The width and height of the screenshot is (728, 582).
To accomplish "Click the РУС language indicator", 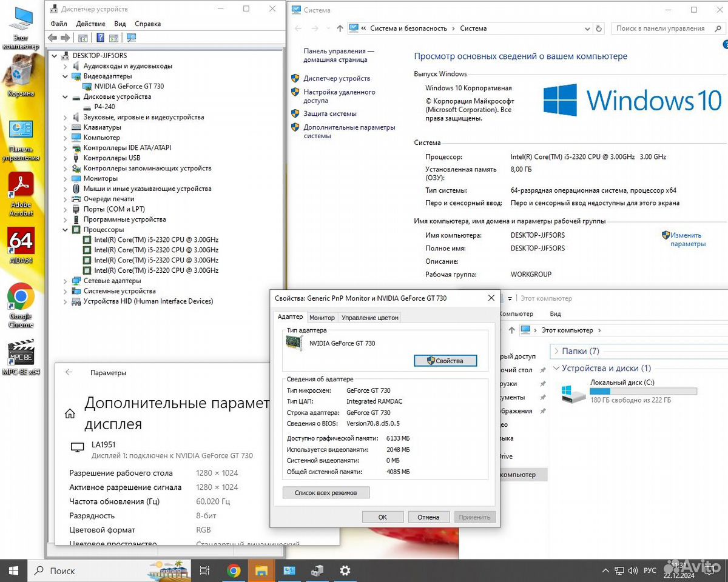I will pyautogui.click(x=650, y=570).
